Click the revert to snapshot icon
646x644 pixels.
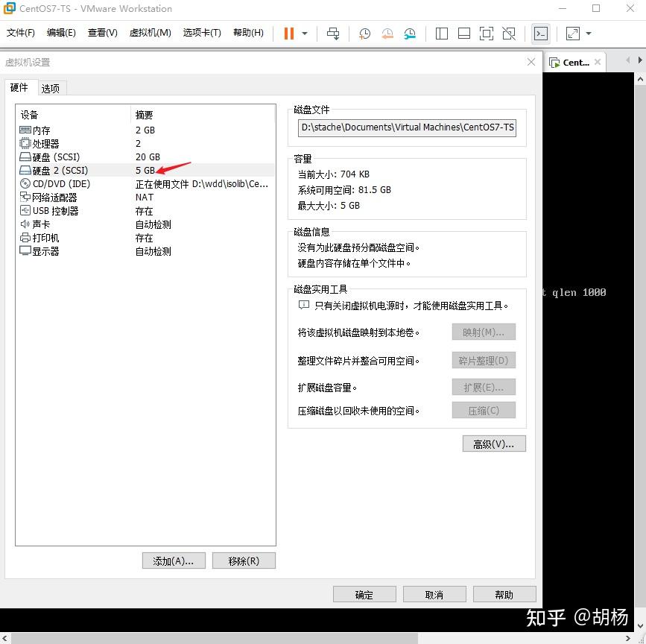tap(387, 34)
